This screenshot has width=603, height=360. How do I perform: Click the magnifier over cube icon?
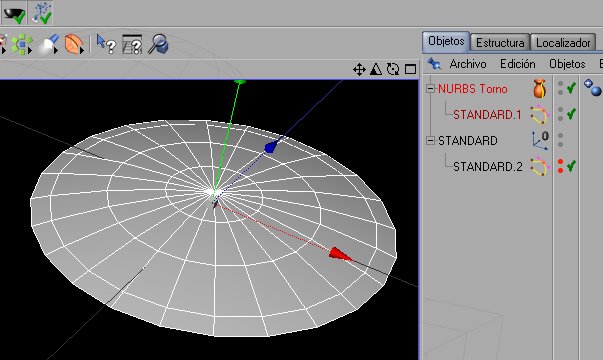coord(158,44)
